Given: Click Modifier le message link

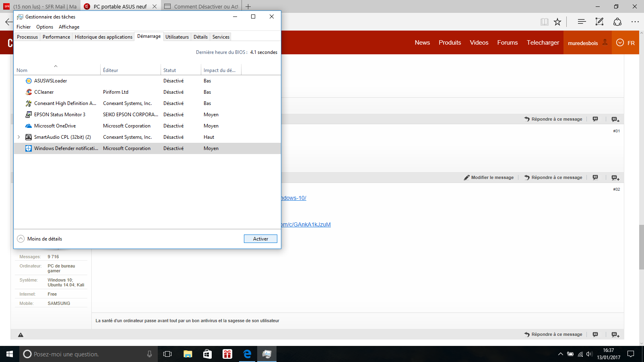Looking at the screenshot, I should point(489,177).
